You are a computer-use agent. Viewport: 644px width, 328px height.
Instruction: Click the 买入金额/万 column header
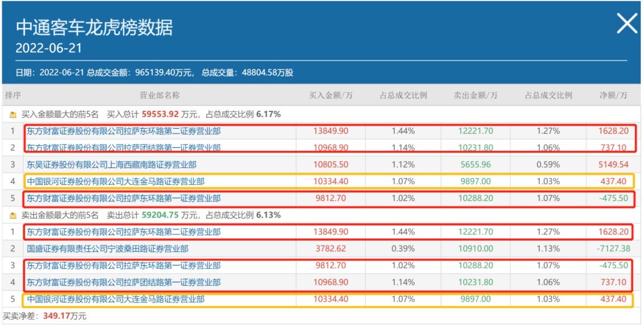coord(331,95)
